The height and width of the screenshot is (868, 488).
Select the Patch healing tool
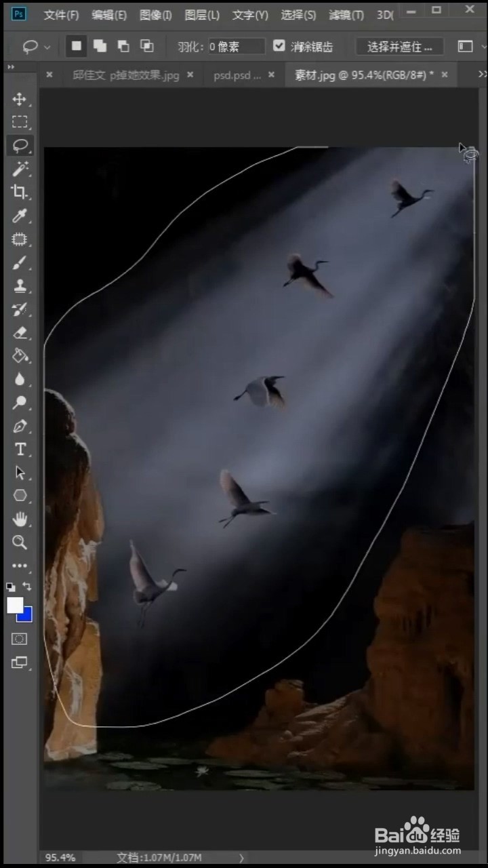(x=20, y=239)
